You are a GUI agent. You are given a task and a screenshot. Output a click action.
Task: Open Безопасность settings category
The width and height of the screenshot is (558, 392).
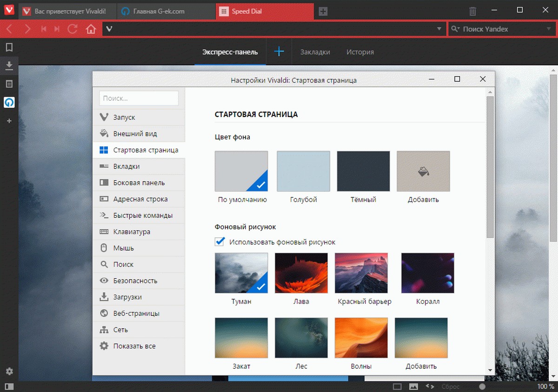point(139,281)
